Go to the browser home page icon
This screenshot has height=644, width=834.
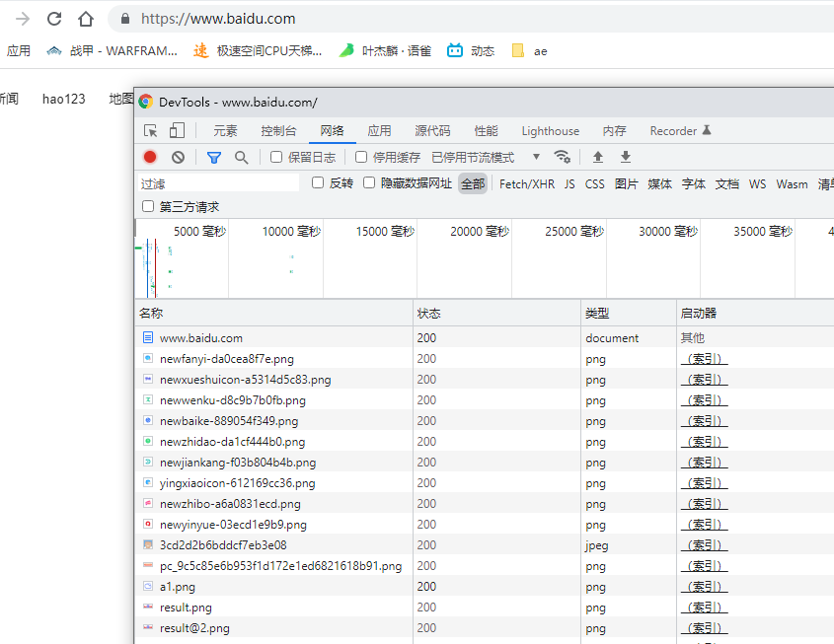86,19
